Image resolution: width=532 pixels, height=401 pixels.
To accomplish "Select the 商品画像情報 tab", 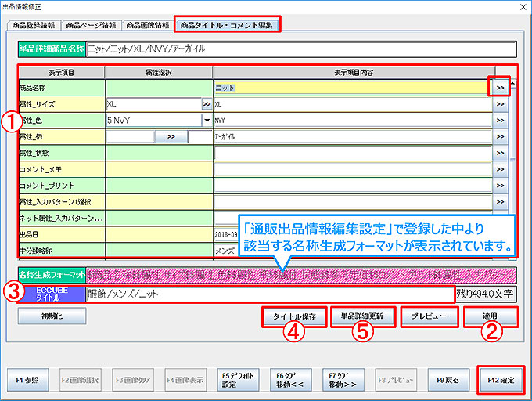I will pos(148,25).
